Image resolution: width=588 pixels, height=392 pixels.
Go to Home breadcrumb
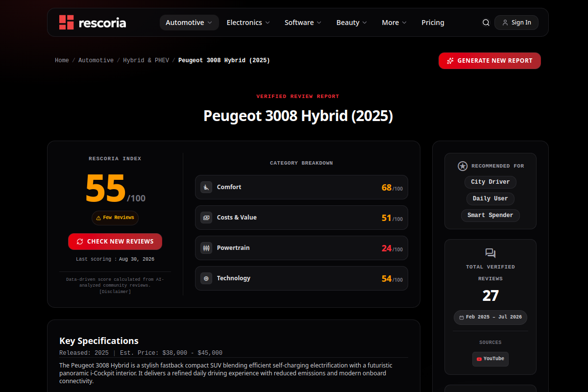coord(62,60)
